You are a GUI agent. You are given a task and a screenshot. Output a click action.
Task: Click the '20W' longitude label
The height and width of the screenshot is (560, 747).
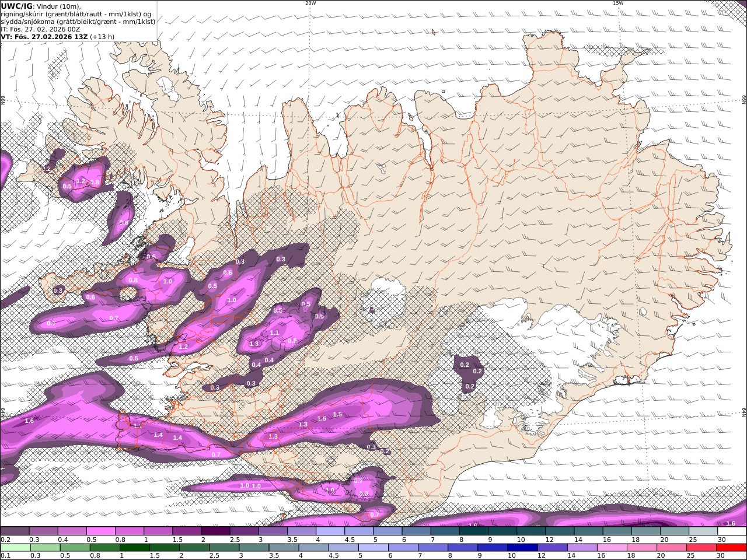(x=310, y=3)
